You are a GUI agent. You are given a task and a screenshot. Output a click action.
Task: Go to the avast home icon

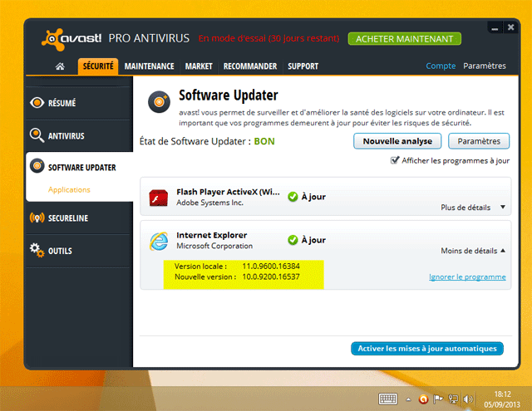tap(61, 66)
